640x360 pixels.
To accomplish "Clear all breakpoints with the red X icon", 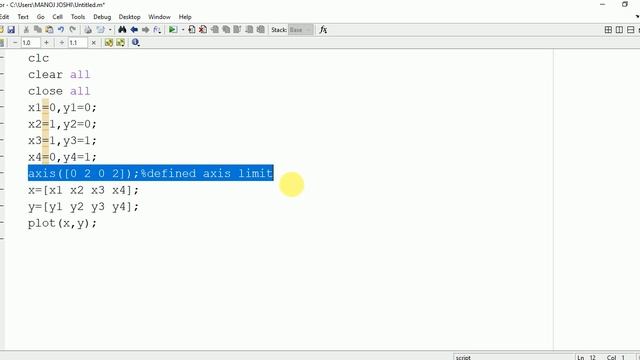I will point(203,30).
